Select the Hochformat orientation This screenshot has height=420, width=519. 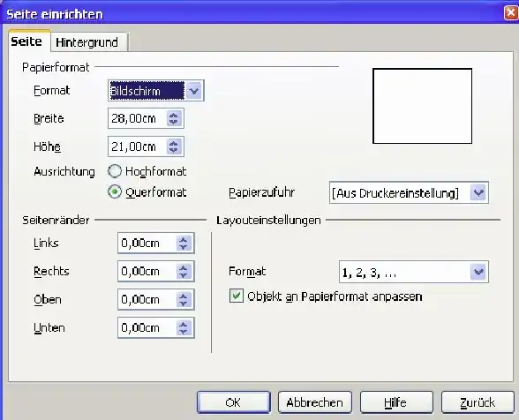pyautogui.click(x=115, y=171)
